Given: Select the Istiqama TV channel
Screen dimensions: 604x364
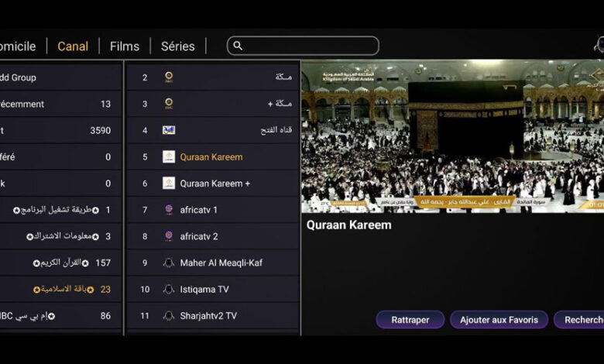Looking at the screenshot, I should pyautogui.click(x=206, y=289).
